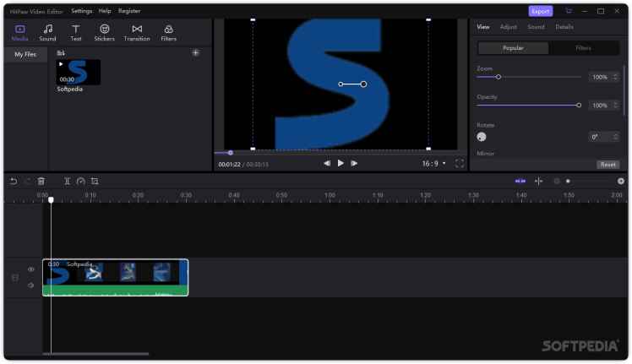
Task: Open the speed adjustment tool
Action: (80, 182)
